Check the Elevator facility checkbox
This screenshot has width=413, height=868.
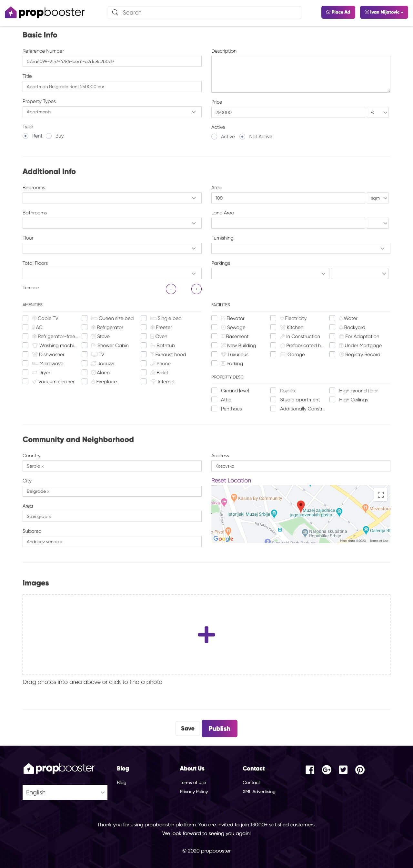click(x=214, y=318)
